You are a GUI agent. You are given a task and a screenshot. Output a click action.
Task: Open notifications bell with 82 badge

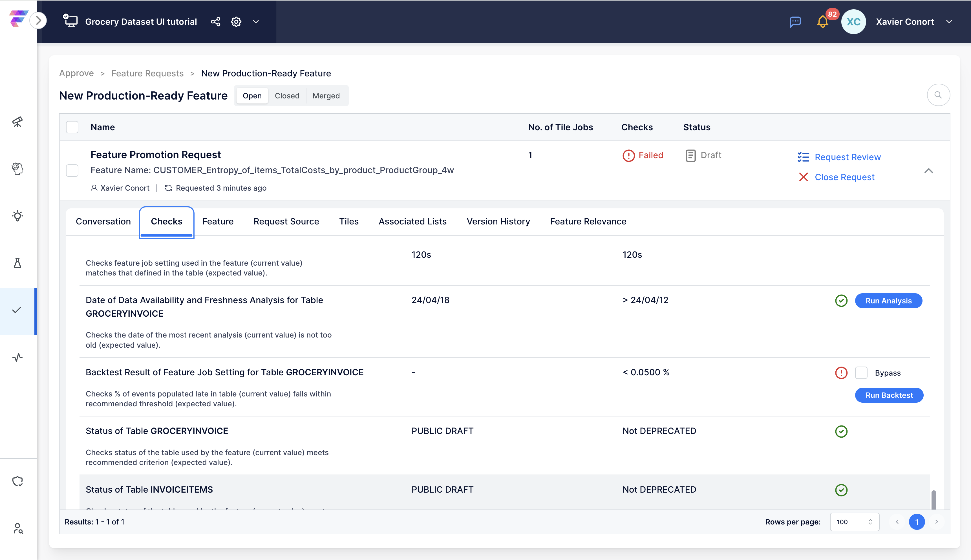(x=823, y=21)
